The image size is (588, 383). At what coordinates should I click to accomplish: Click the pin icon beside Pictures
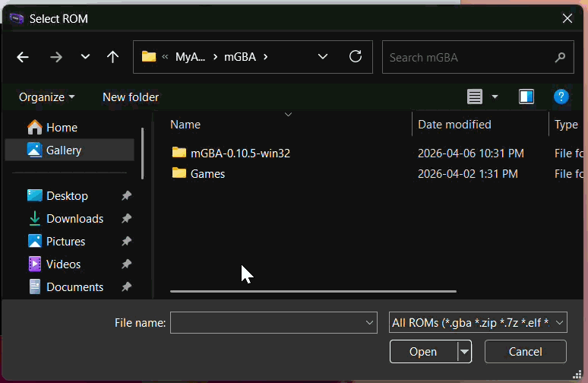point(126,241)
